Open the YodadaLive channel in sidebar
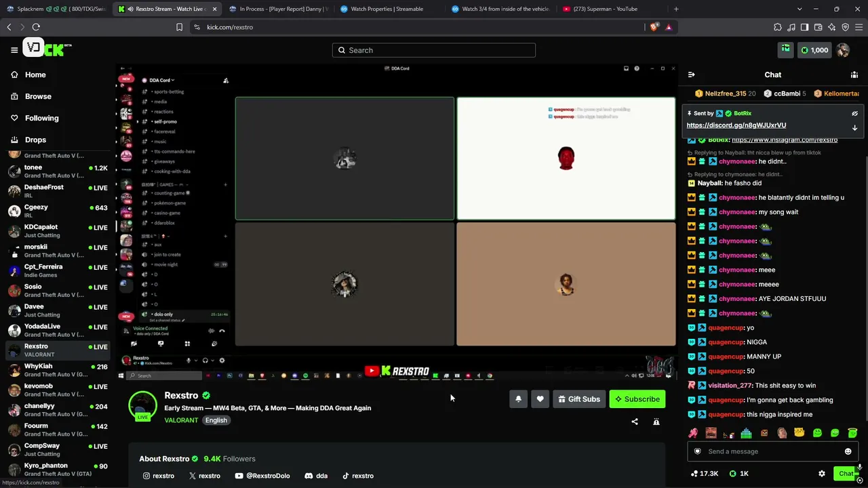The image size is (868, 488). [58, 330]
